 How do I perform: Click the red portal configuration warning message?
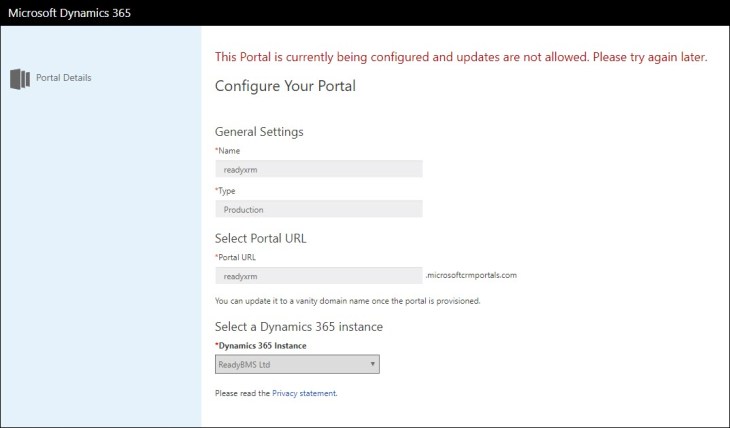pyautogui.click(x=461, y=57)
